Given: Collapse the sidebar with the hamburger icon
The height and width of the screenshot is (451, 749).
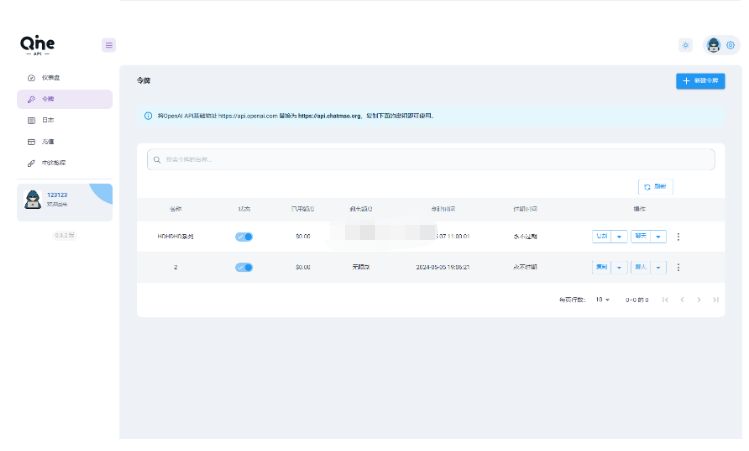Looking at the screenshot, I should point(109,45).
